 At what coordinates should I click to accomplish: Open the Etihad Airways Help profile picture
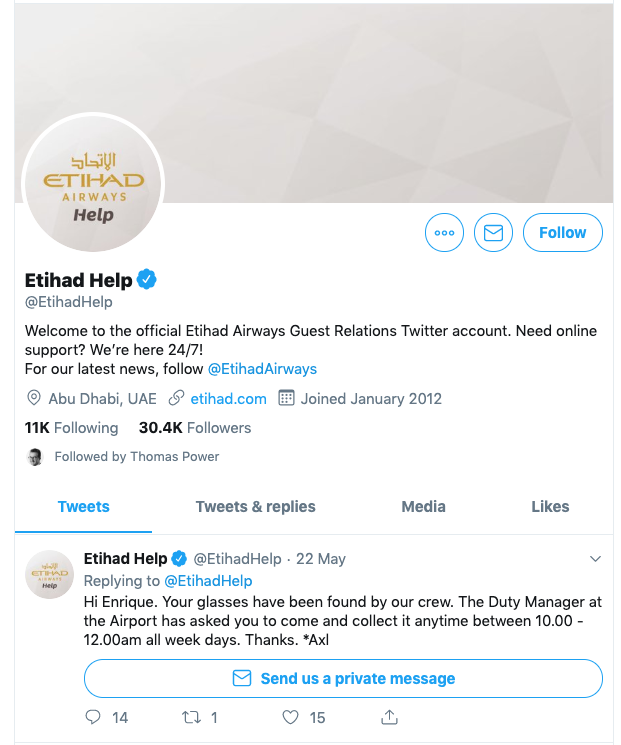pos(93,183)
